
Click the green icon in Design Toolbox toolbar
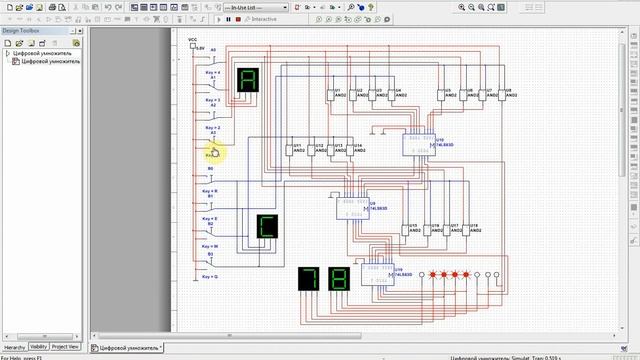76,43
